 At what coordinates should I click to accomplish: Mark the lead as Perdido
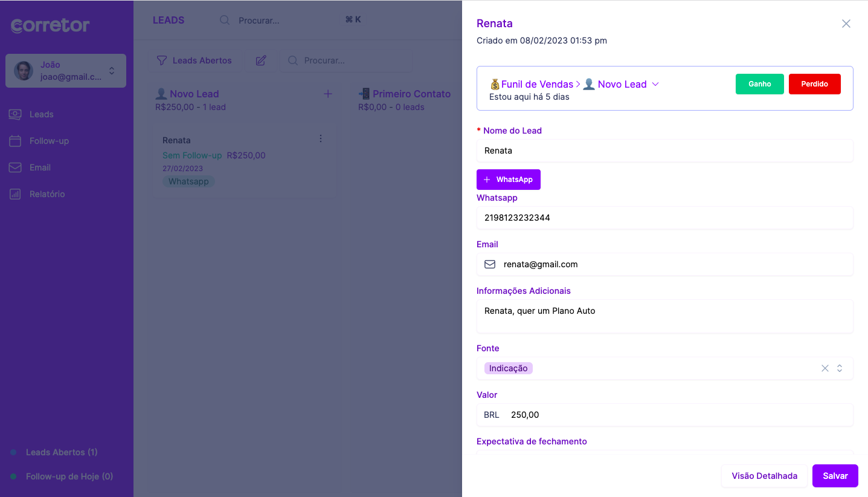pyautogui.click(x=814, y=84)
